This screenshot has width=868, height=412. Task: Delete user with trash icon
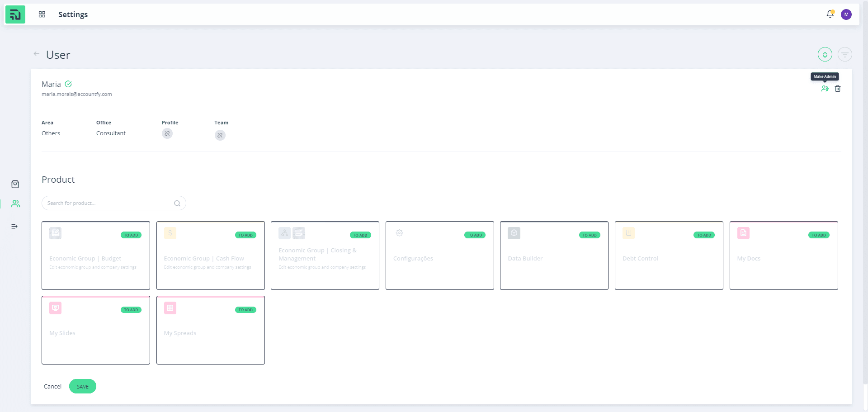tap(838, 89)
